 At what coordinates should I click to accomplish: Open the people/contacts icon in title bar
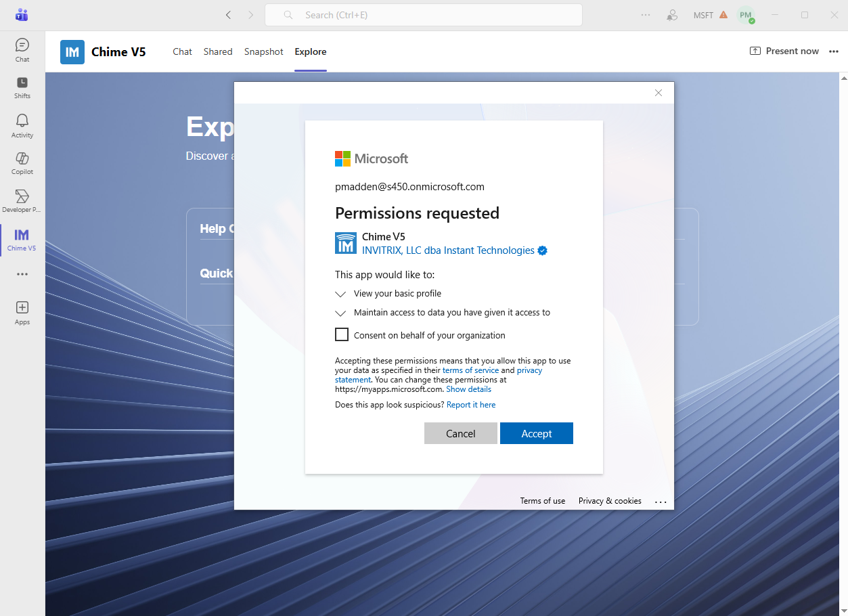coord(671,15)
